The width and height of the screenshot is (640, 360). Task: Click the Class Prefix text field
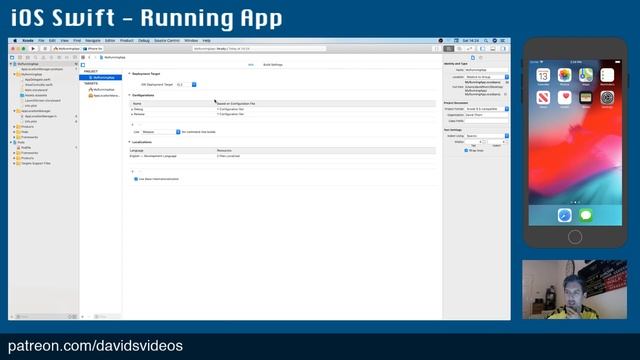click(x=487, y=121)
